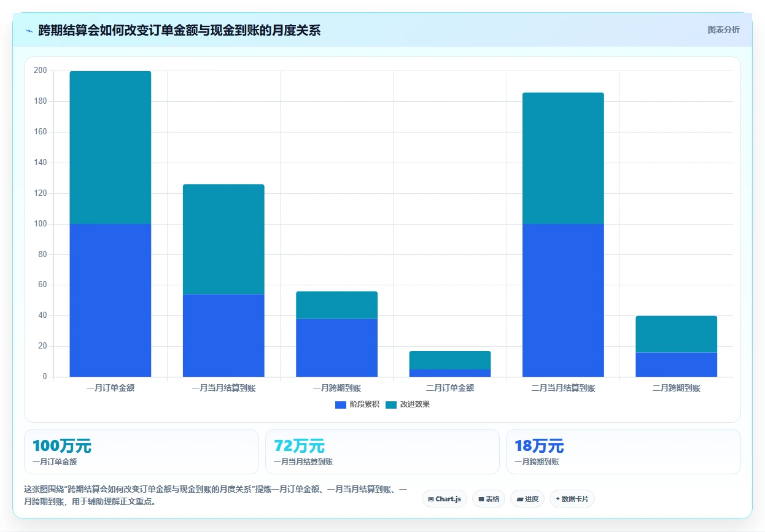Toggle the 改进效果 legend teal swatch
Image resolution: width=765 pixels, height=532 pixels.
(x=391, y=404)
